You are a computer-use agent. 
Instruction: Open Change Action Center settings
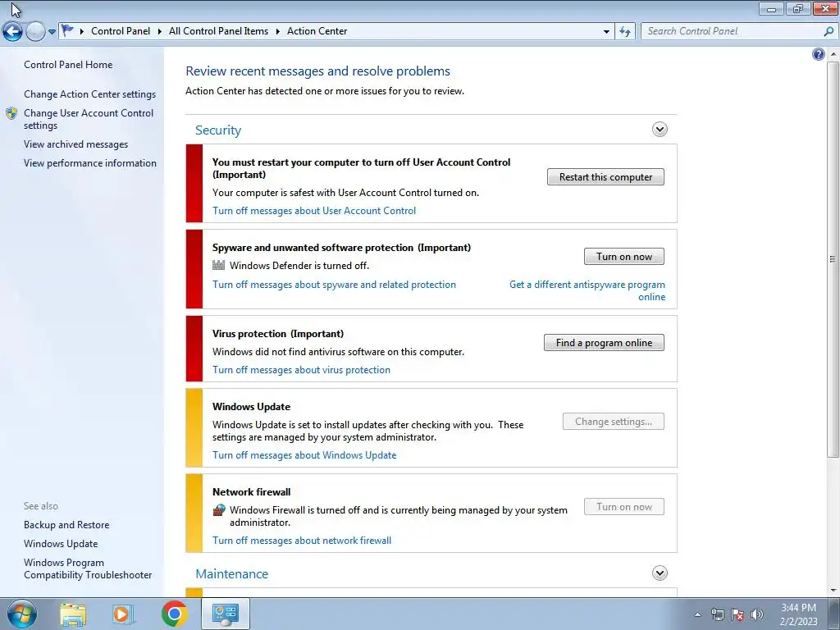coord(89,94)
